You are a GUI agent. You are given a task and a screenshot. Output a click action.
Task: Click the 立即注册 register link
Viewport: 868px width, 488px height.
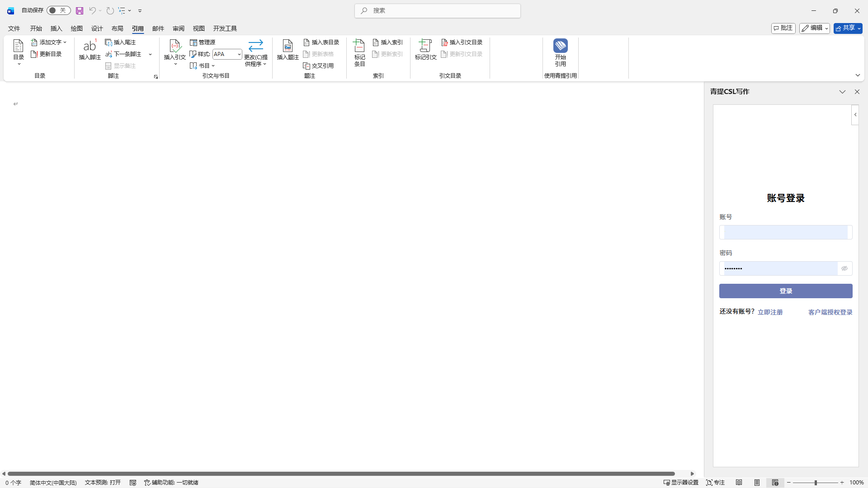pos(770,312)
